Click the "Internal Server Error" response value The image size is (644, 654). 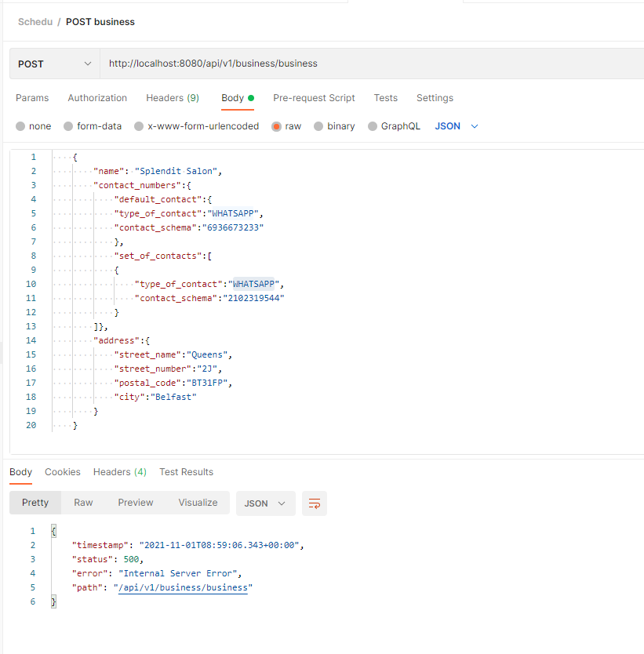tap(178, 573)
